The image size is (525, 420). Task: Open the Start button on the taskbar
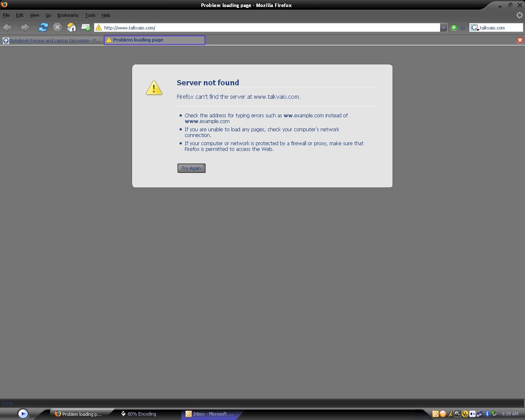pyautogui.click(x=23, y=414)
